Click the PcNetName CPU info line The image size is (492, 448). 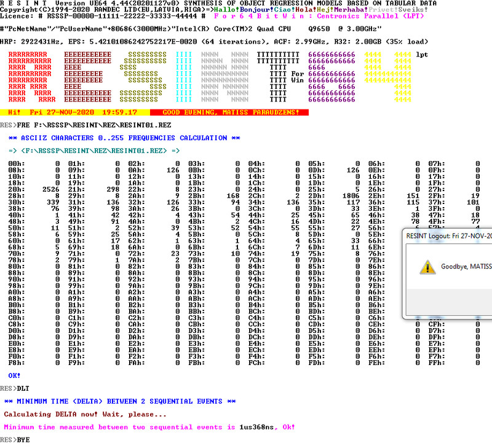(x=191, y=29)
